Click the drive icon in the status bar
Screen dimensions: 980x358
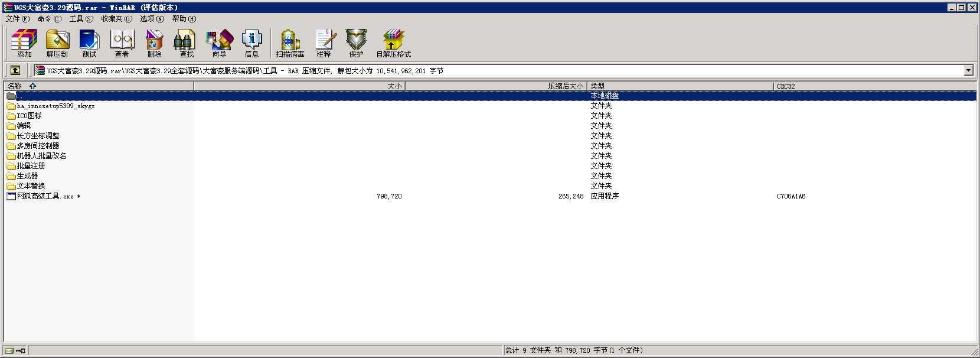click(9, 350)
